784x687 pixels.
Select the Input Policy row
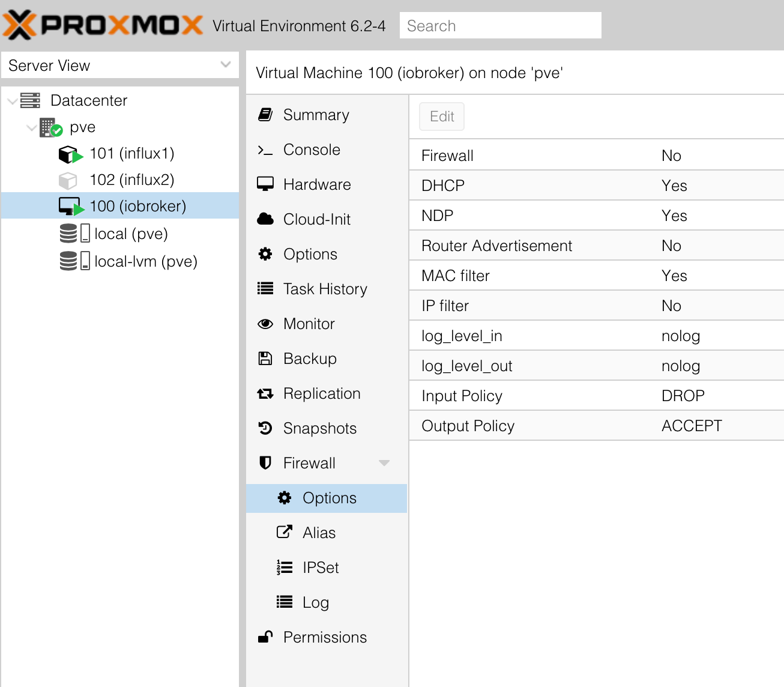point(597,396)
